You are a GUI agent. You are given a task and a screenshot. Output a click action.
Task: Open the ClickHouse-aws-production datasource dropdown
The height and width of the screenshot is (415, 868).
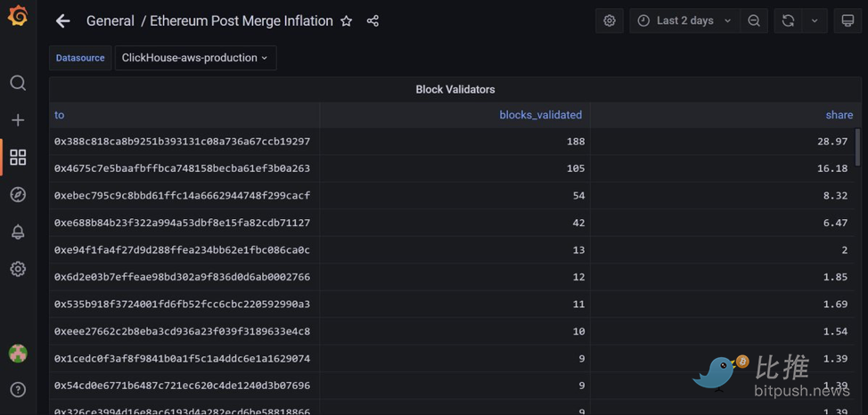[195, 58]
